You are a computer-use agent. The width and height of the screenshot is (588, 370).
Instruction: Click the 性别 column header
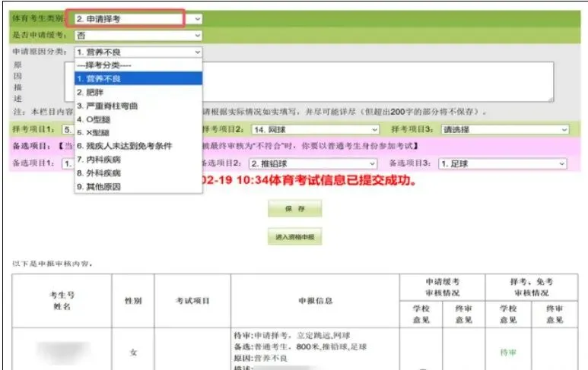(133, 301)
